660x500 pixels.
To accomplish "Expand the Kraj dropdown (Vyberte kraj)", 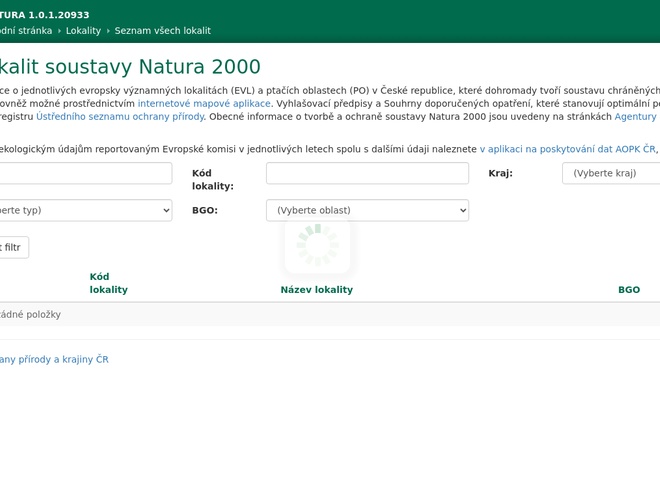I will 611,173.
